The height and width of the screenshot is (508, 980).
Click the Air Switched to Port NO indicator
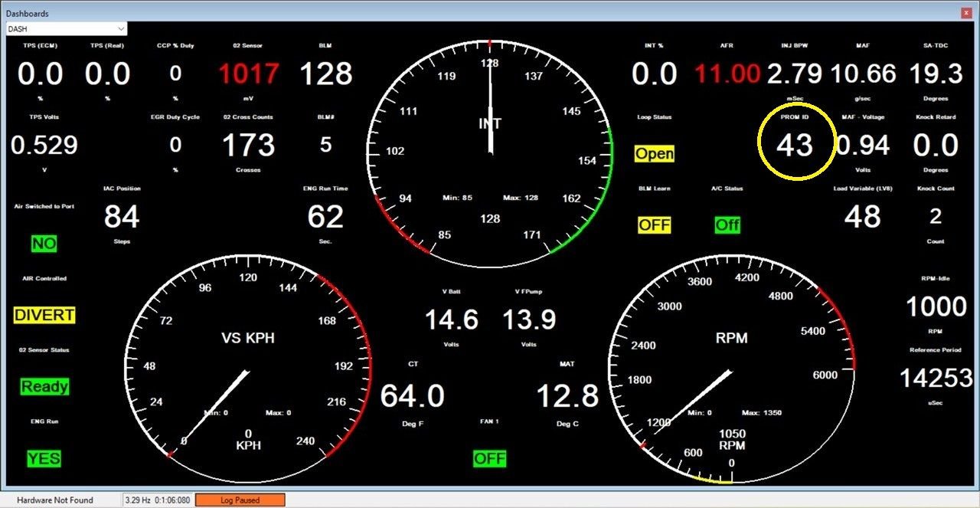pos(44,244)
